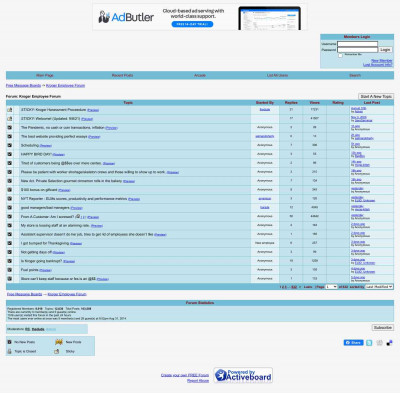This screenshot has width=400, height=393.
Task: Click the Login button
Action: [x=385, y=50]
